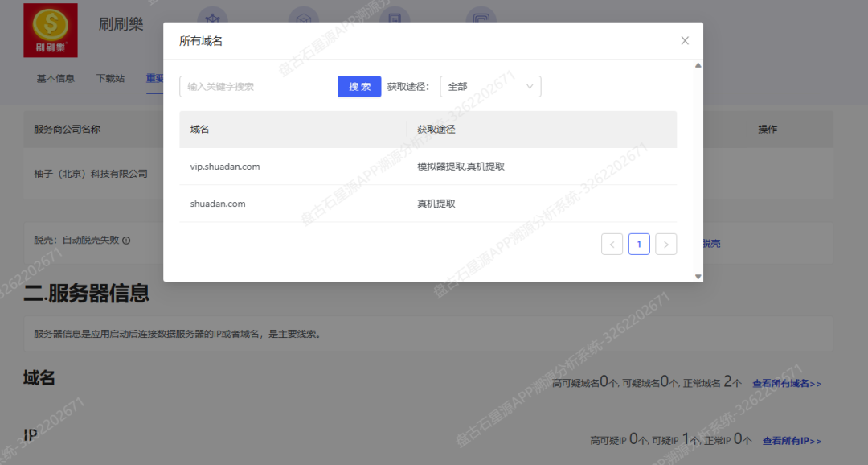The height and width of the screenshot is (465, 868).
Task: Click the previous page arrow in pagination
Action: coord(612,244)
